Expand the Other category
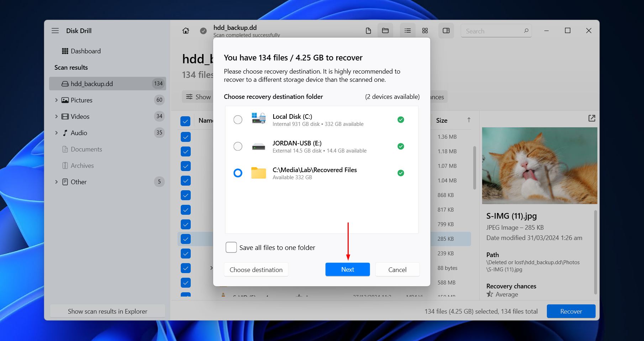644x341 pixels. click(56, 182)
